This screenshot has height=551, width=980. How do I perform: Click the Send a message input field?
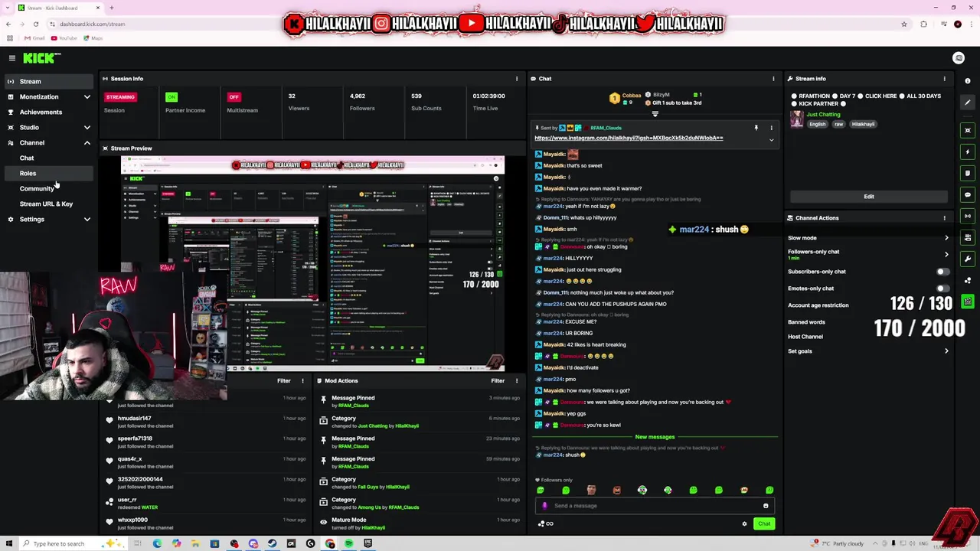[655, 506]
